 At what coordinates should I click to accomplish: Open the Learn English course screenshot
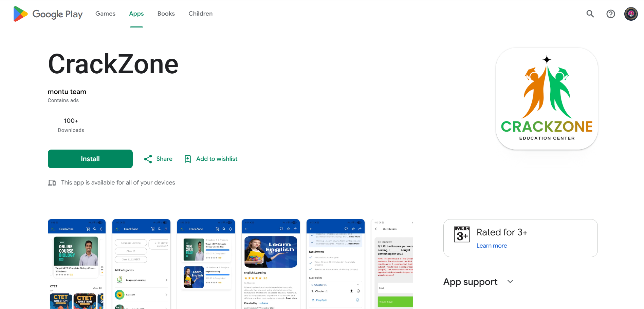coord(271,264)
